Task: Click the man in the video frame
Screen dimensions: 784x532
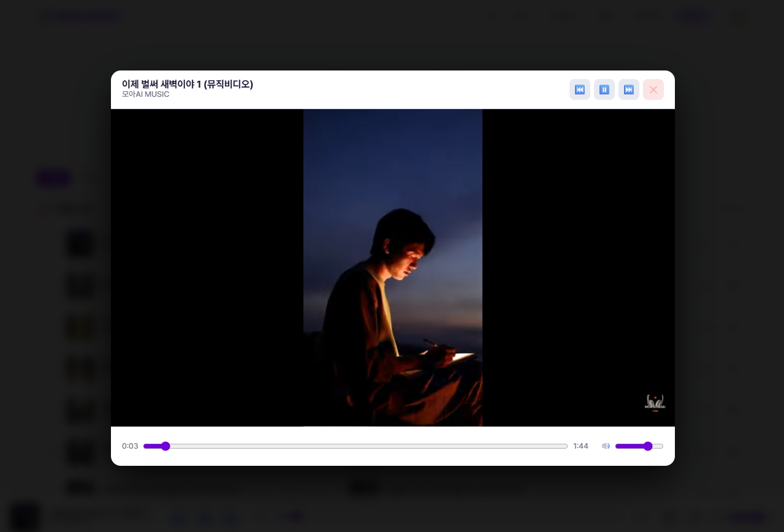Action: (x=392, y=294)
